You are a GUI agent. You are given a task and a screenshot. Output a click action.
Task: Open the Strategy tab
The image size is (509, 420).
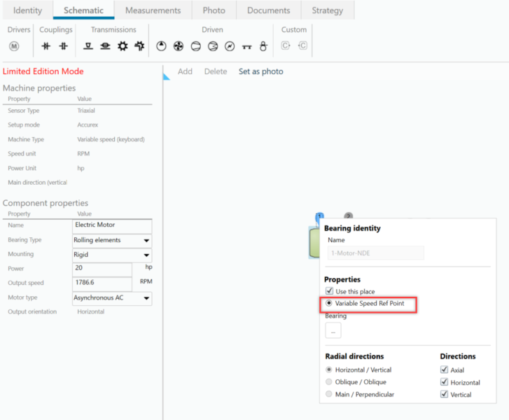point(327,10)
